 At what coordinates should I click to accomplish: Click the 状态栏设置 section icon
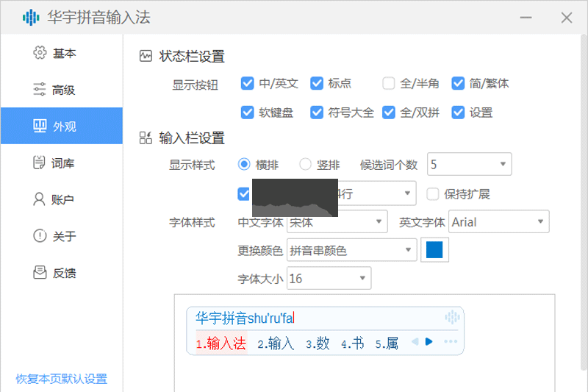pos(146,56)
